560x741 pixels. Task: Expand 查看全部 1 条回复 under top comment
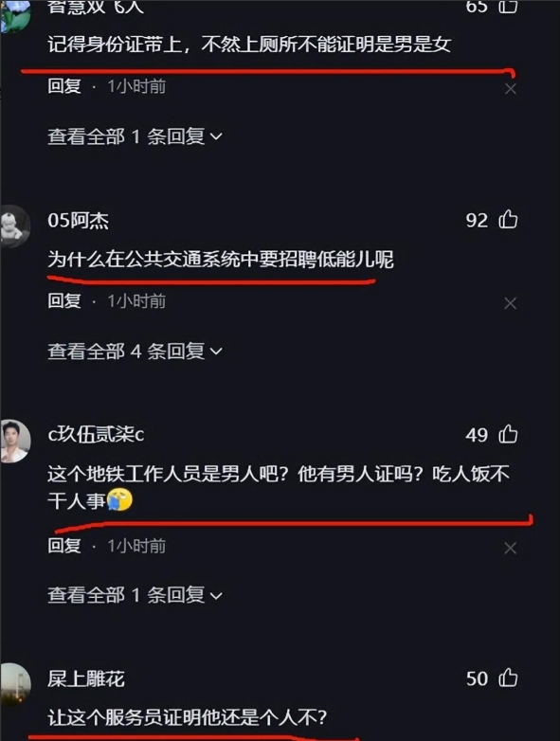click(x=135, y=136)
